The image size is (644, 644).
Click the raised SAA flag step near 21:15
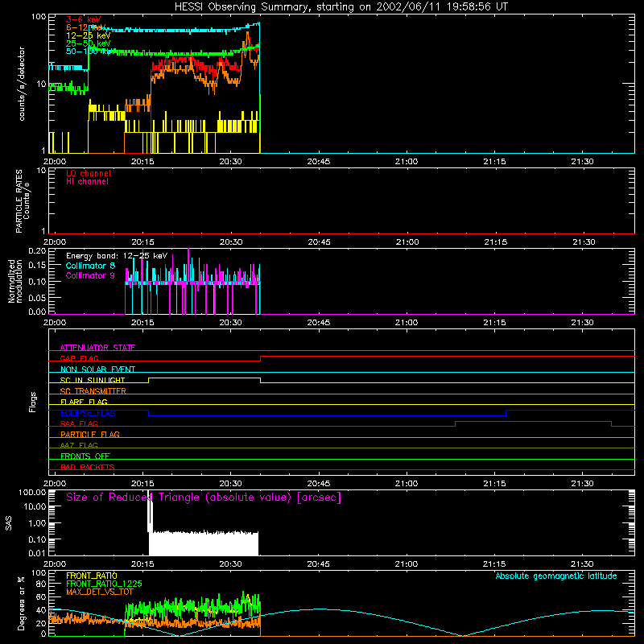(533, 421)
